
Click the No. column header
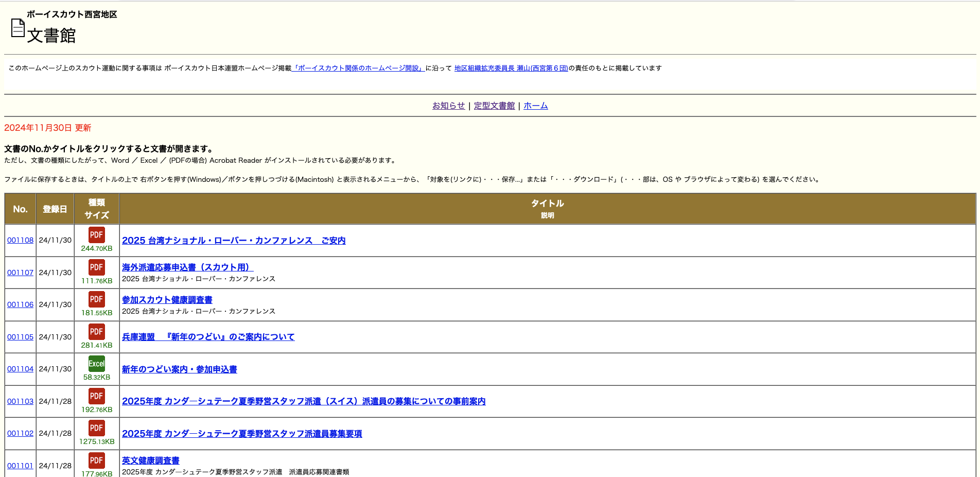pyautogui.click(x=20, y=209)
